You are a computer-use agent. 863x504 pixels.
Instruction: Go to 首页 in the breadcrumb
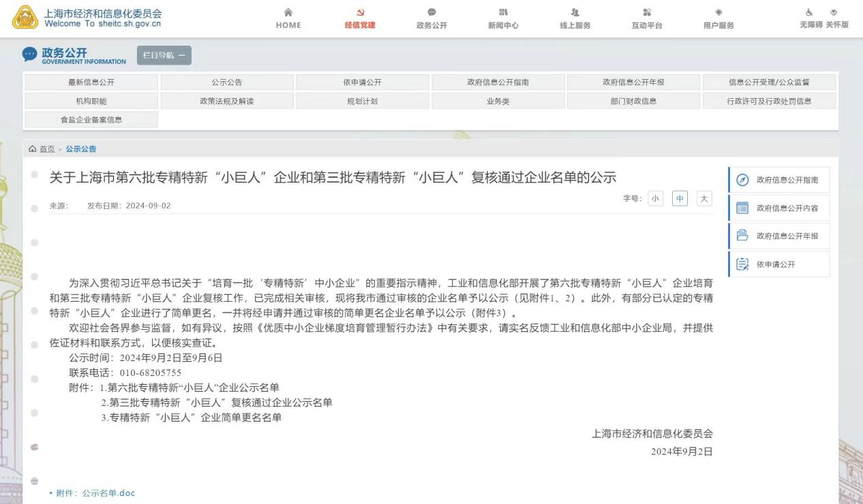pyautogui.click(x=47, y=149)
